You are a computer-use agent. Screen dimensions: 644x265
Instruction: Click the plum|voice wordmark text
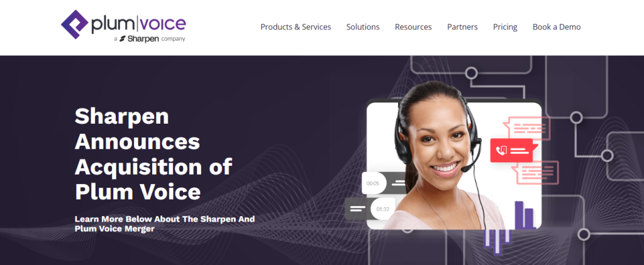tap(138, 24)
